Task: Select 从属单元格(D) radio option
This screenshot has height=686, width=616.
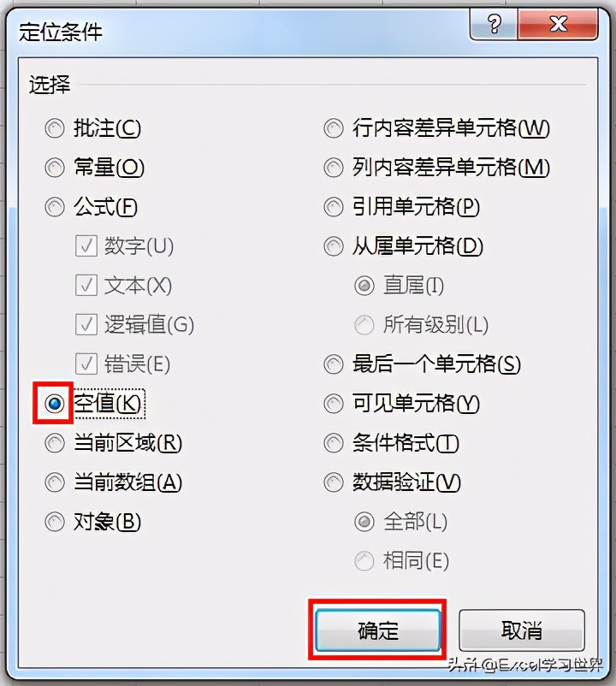Action: click(x=334, y=246)
